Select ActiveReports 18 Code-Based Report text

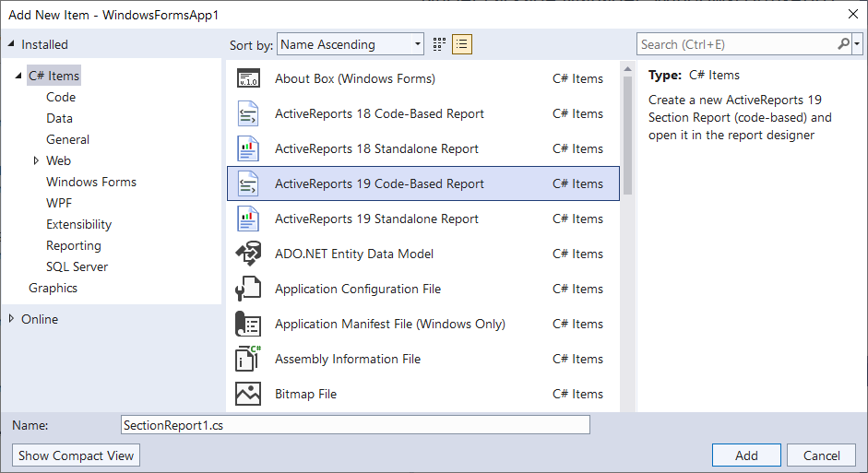click(x=379, y=113)
